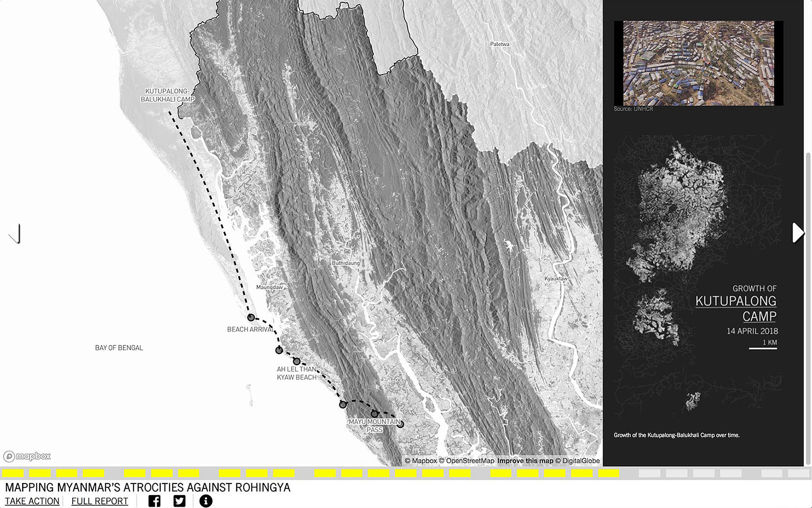This screenshot has height=508, width=812.
Task: Jump to first yellow timeline segment
Action: [13, 473]
